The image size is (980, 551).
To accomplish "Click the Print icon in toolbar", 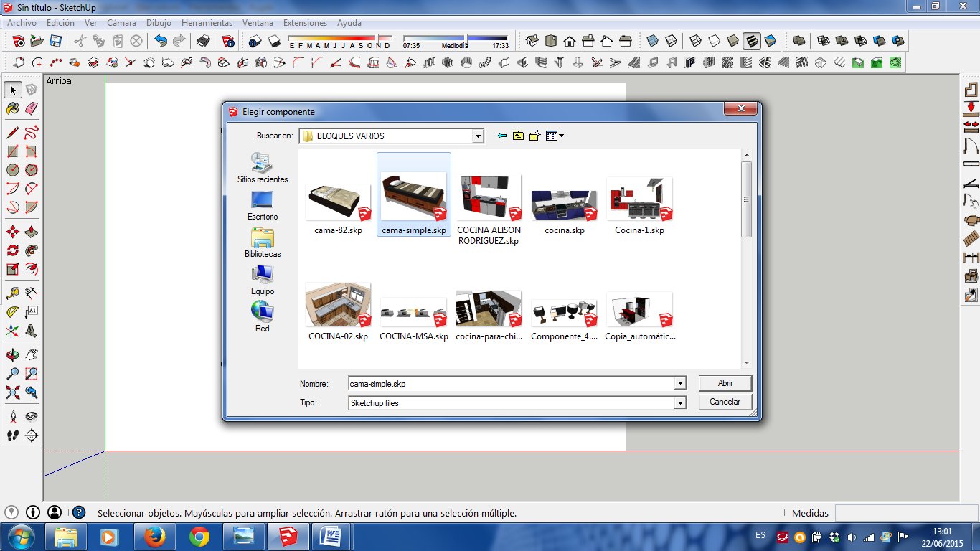I will pos(204,41).
